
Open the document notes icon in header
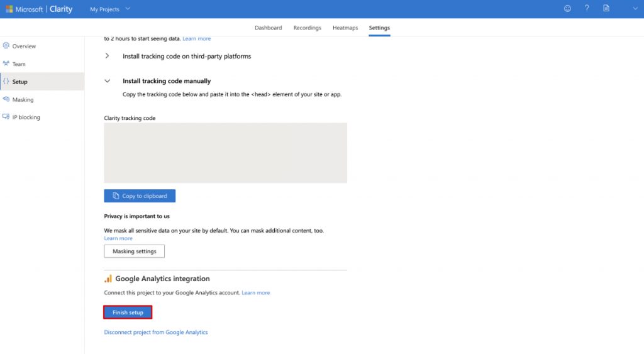coord(606,8)
